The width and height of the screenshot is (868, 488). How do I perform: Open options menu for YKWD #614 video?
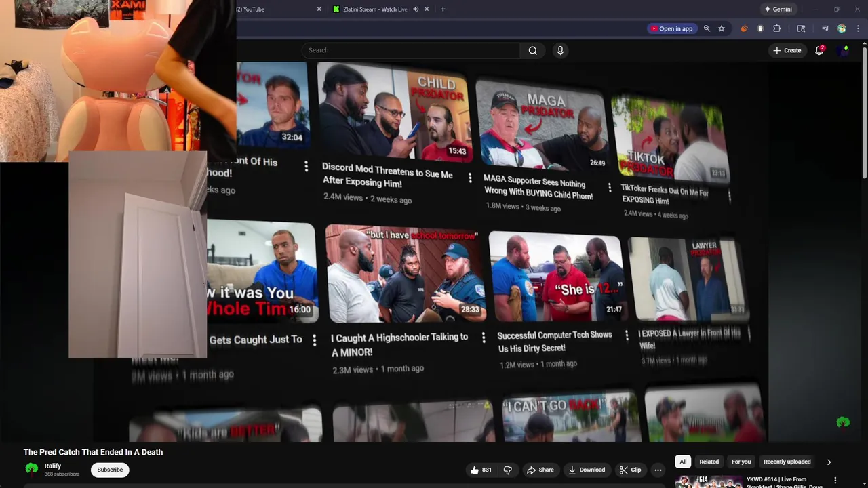click(835, 481)
